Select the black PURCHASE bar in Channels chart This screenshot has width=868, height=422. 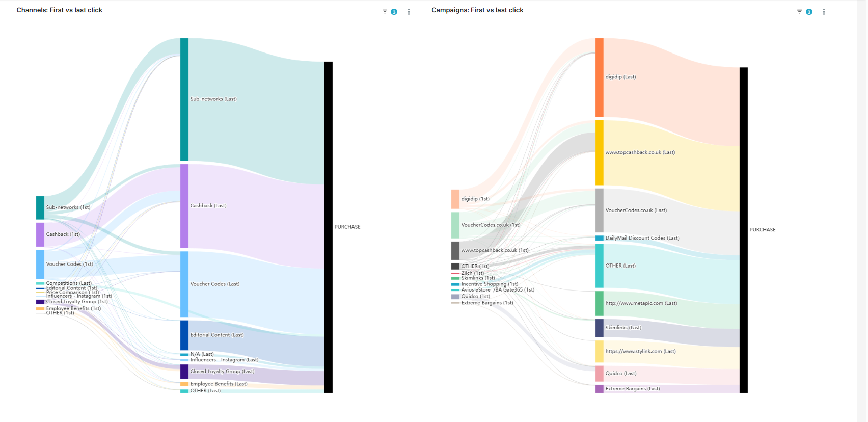point(329,227)
